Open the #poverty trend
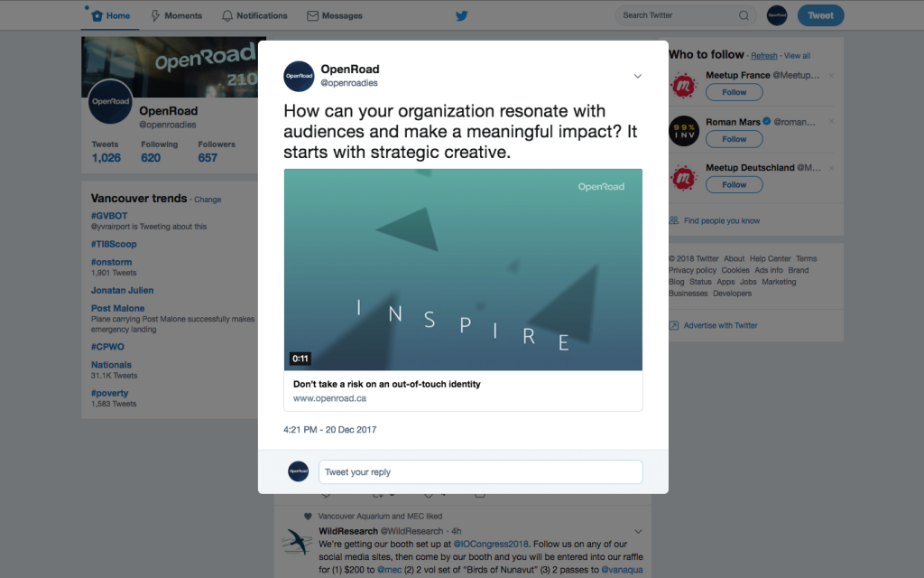Screen dimensions: 924x578 (x=109, y=393)
